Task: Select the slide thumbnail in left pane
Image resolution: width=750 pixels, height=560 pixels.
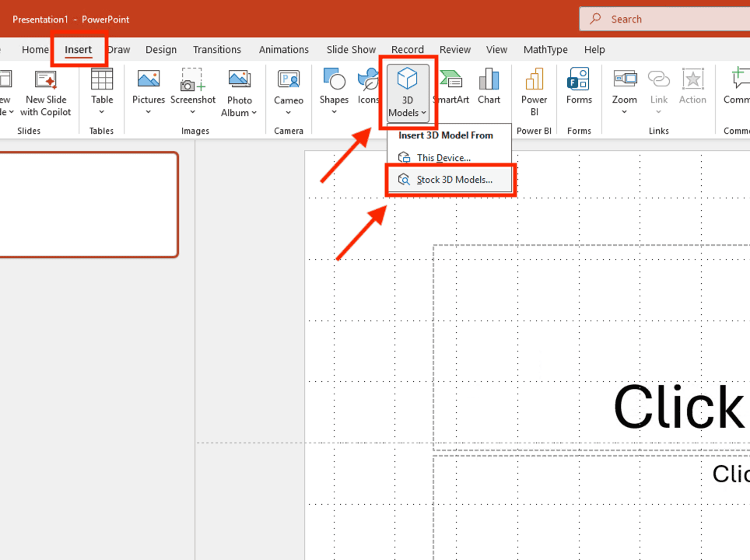Action: click(x=89, y=205)
